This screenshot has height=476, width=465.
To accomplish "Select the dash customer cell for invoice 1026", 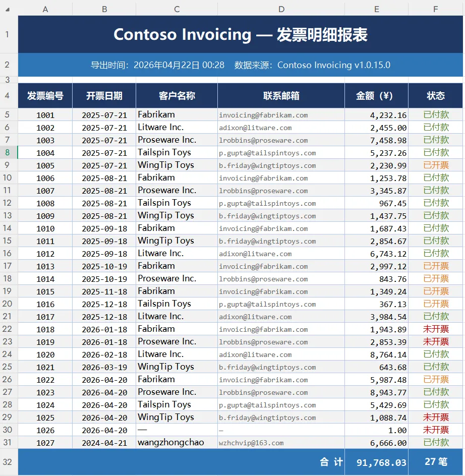I will point(177,430).
